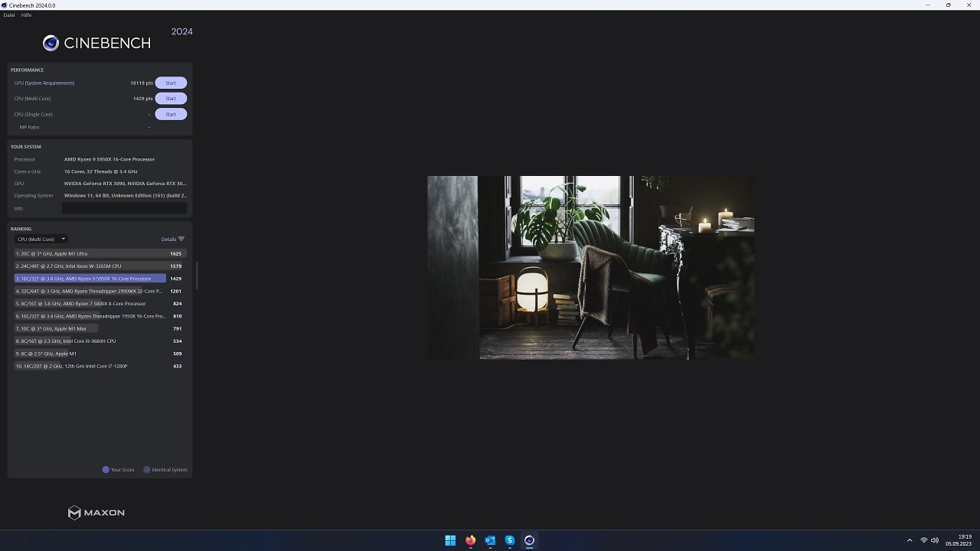Click the NVIDIA GeForce RTX 3090 GPU text
Viewport: 980px width, 551px height.
coord(126,184)
